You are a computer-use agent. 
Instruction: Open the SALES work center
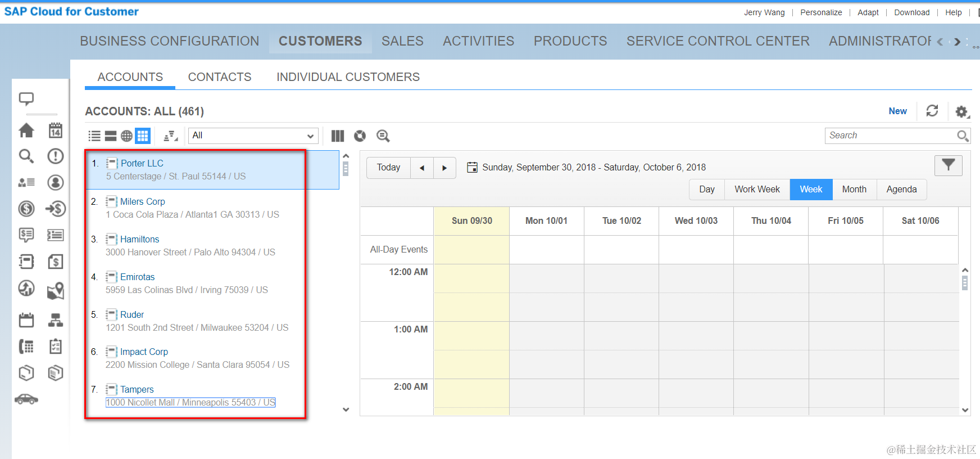pyautogui.click(x=402, y=41)
